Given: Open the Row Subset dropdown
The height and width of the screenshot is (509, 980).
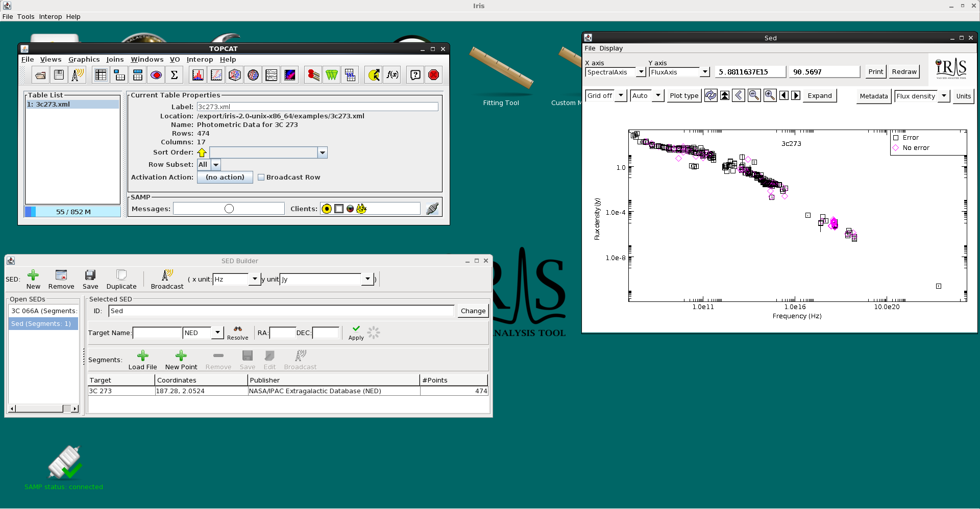Looking at the screenshot, I should pyautogui.click(x=215, y=165).
